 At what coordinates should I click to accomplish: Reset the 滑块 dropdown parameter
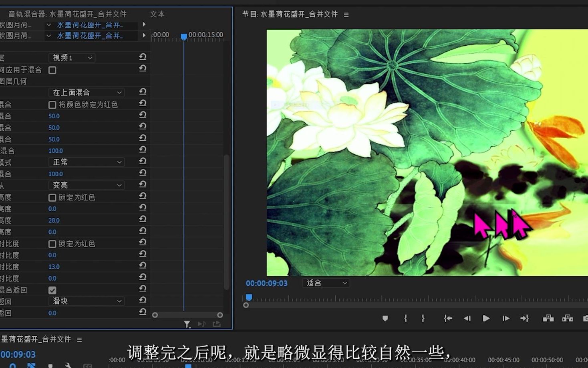click(143, 300)
